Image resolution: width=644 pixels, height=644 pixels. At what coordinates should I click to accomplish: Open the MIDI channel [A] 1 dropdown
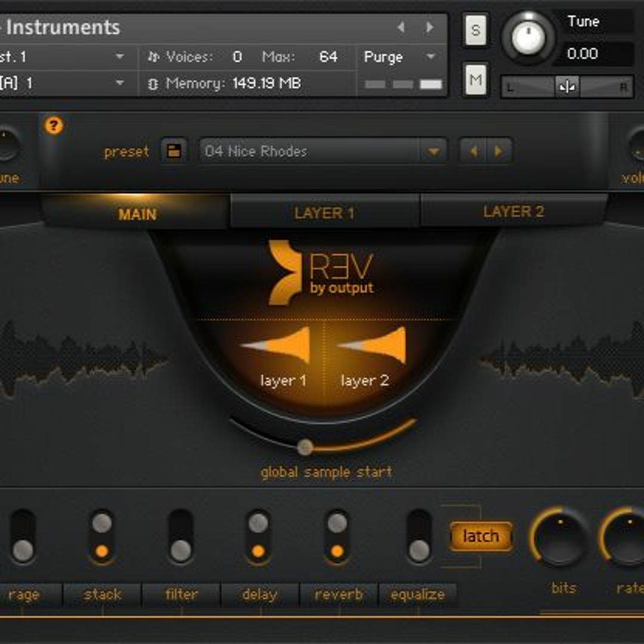[119, 83]
